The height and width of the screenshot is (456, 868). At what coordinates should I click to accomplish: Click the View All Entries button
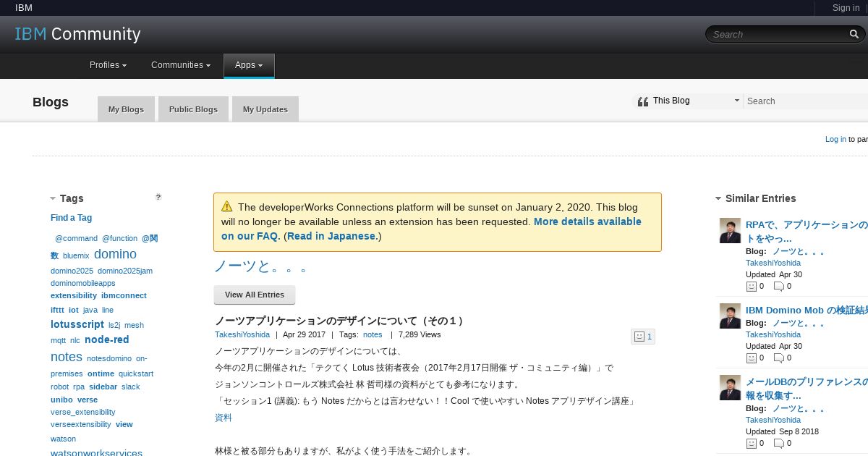[x=255, y=295]
